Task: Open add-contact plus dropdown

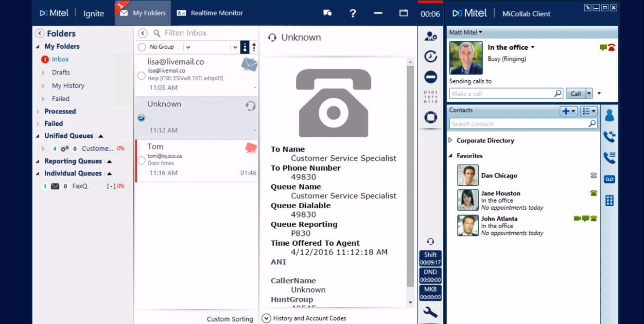Action: (568, 111)
